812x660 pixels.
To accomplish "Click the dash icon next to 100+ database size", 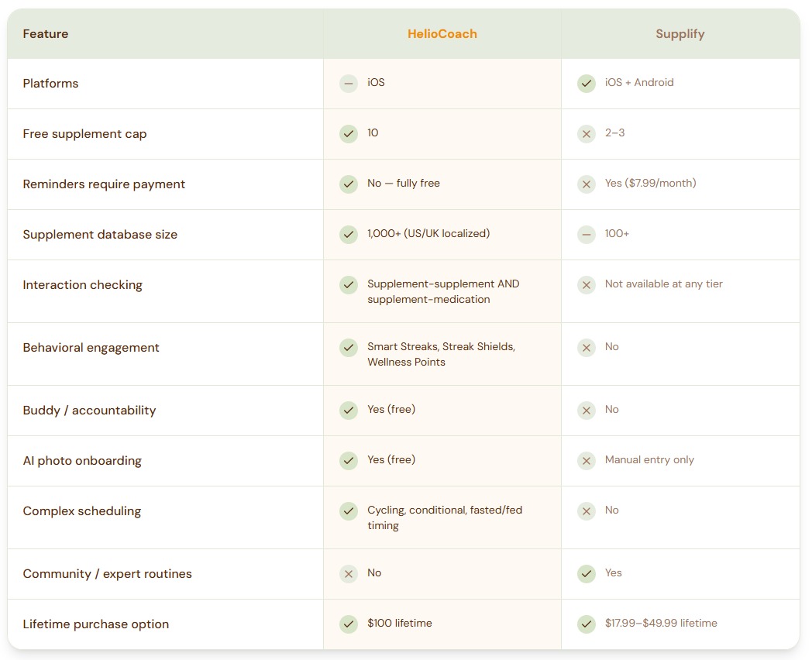I will [x=587, y=235].
